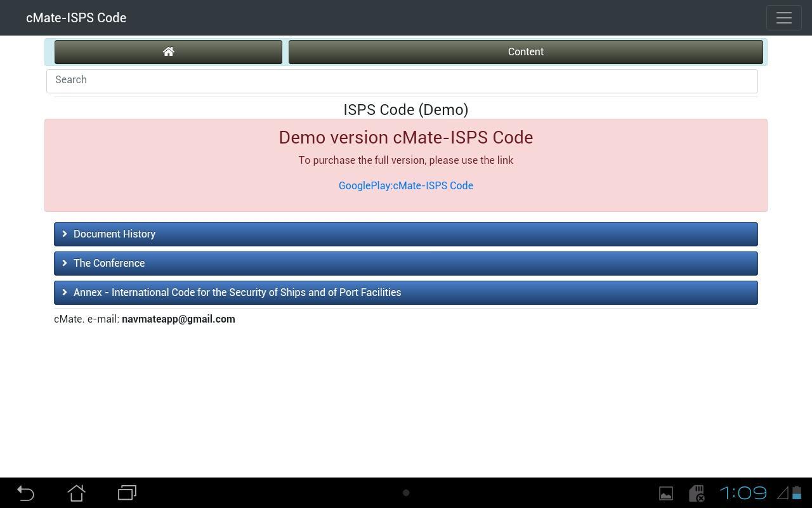Tap the Android back arrow icon
The height and width of the screenshot is (508, 812).
point(25,493)
